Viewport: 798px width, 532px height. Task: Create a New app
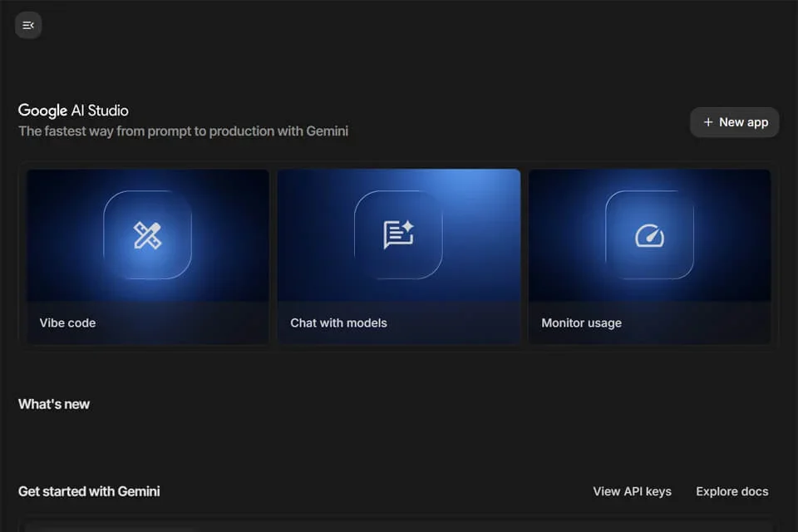coord(734,122)
